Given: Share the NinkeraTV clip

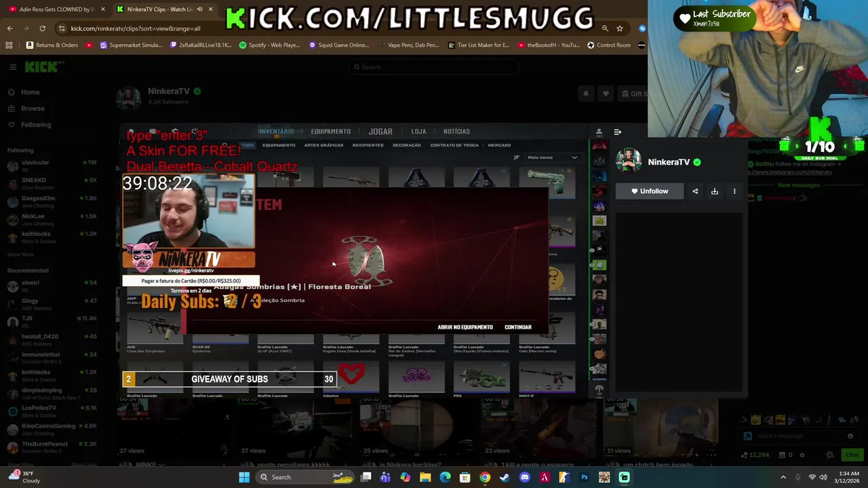Looking at the screenshot, I should [x=695, y=191].
